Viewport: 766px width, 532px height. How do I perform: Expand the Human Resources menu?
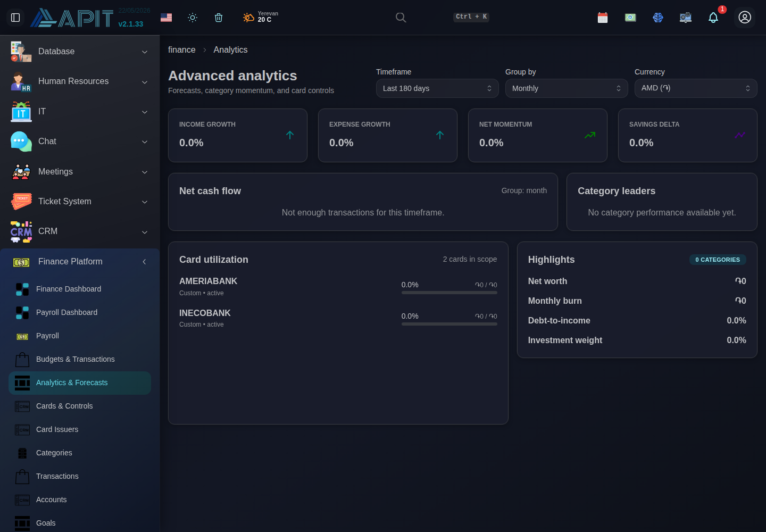coord(80,81)
